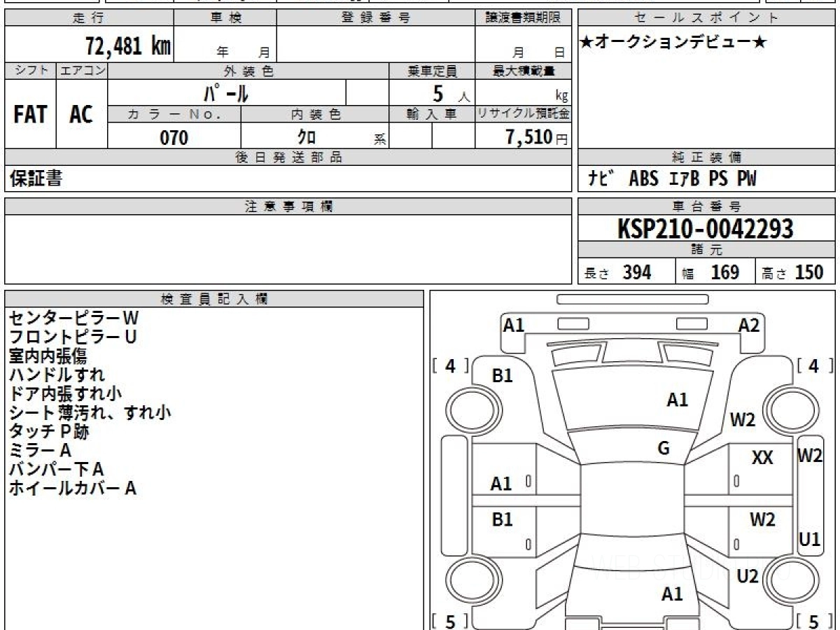840x630 pixels.
Task: Click the 後日発送部品 section header
Action: tap(288, 157)
